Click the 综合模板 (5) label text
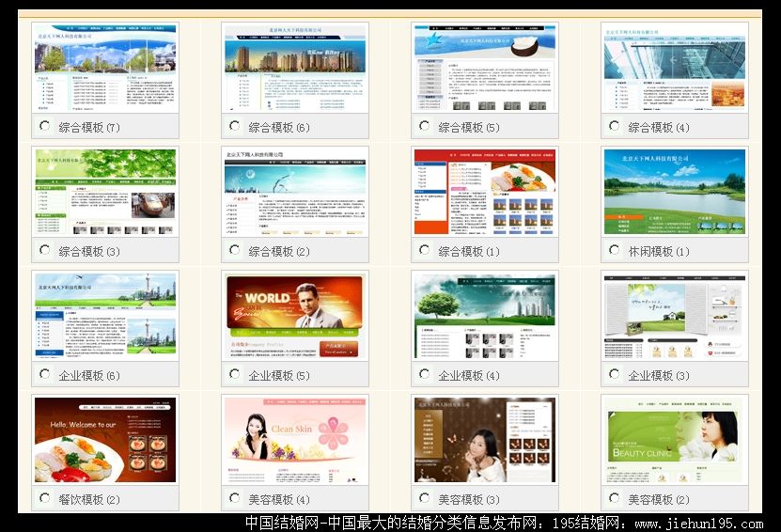The image size is (781, 532). (469, 127)
